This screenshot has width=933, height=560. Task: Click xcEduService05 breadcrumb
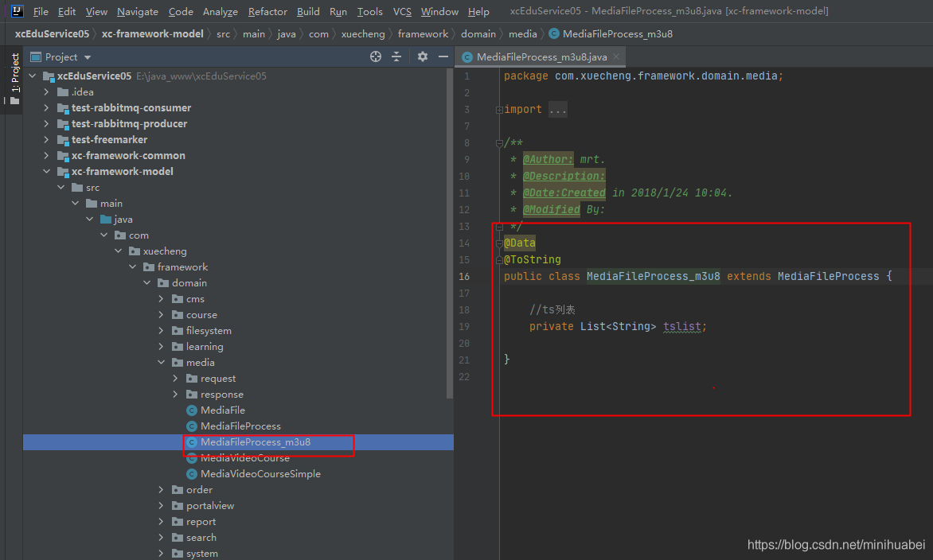(52, 34)
